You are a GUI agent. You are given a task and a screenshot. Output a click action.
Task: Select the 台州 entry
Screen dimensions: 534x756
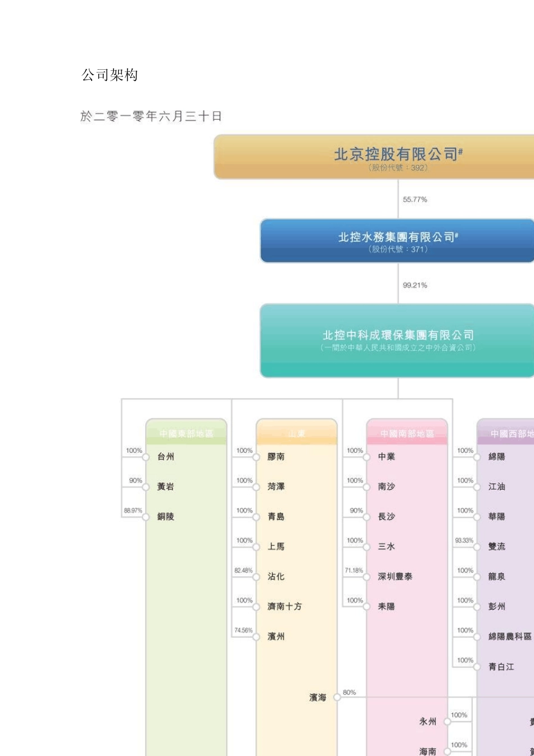click(166, 457)
